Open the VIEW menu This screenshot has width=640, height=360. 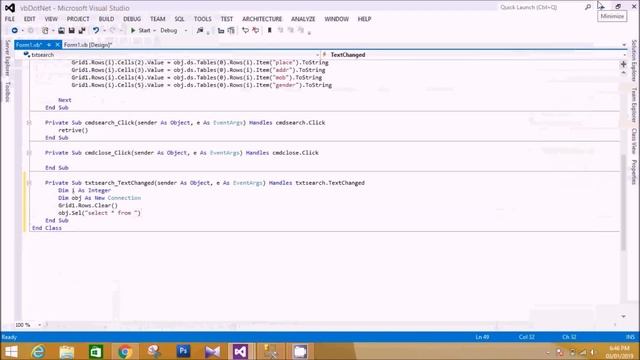(x=51, y=19)
